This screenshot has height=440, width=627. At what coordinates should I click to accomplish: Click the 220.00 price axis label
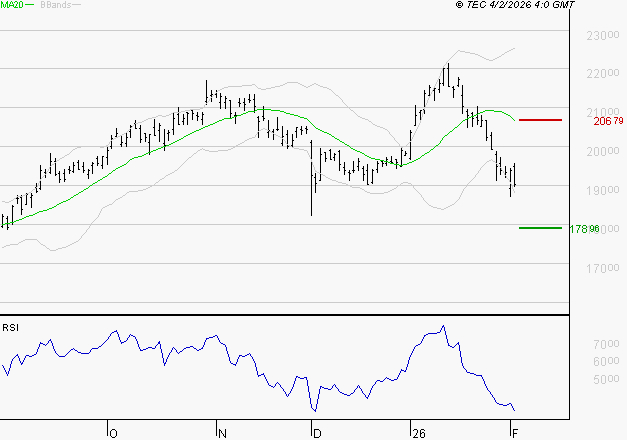tap(603, 74)
